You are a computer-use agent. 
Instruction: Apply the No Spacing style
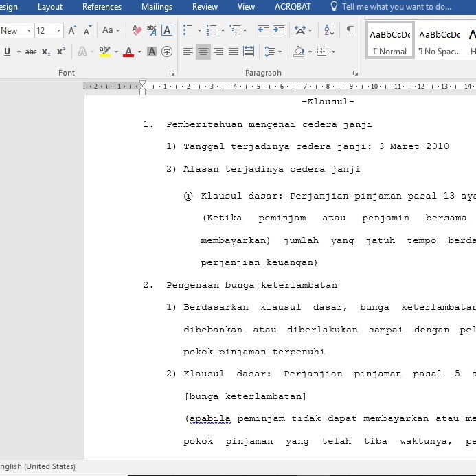coord(439,42)
